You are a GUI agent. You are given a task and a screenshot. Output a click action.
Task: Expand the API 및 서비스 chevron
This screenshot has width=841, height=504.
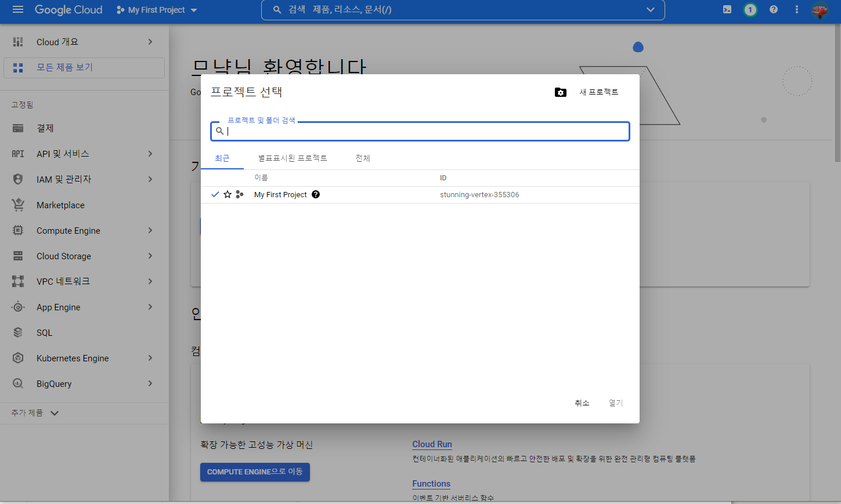click(x=150, y=154)
